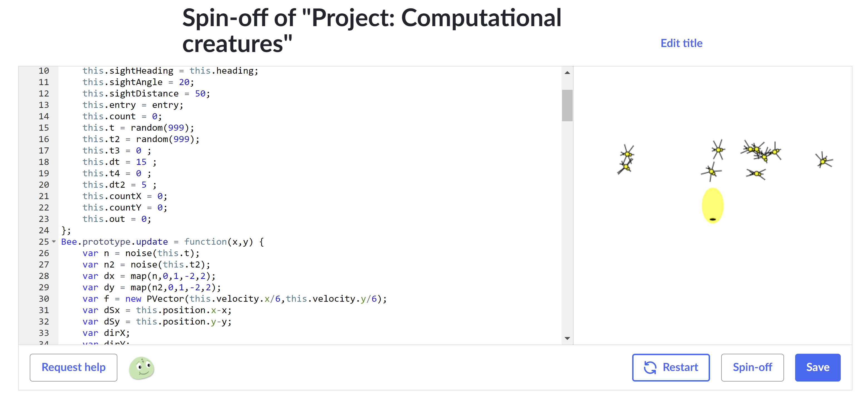Click the upper bee of the leftmost pair
The width and height of the screenshot is (868, 401).
click(x=627, y=153)
